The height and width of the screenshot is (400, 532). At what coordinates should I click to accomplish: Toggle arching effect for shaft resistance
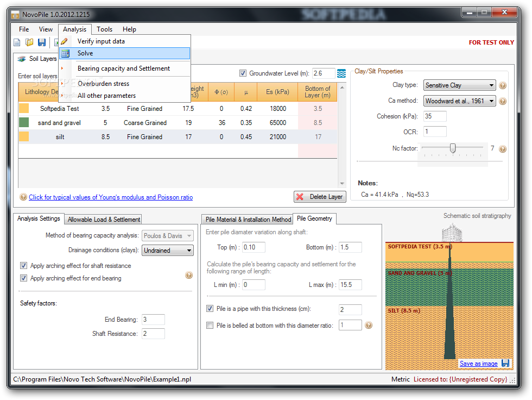tap(23, 266)
